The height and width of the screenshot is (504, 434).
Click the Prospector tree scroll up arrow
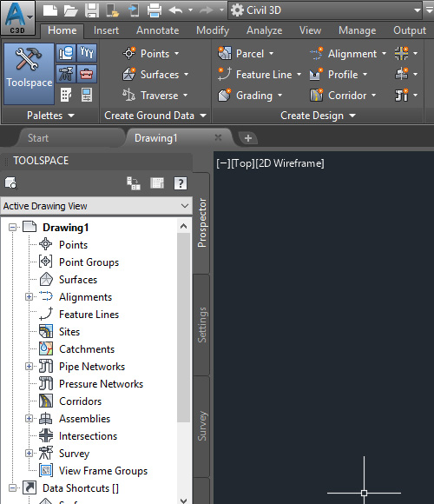[184, 226]
